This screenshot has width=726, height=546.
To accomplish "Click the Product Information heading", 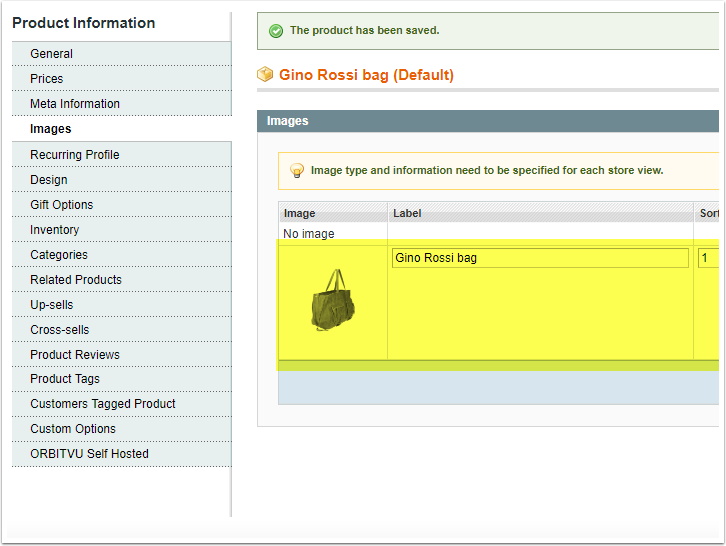I will [x=84, y=23].
